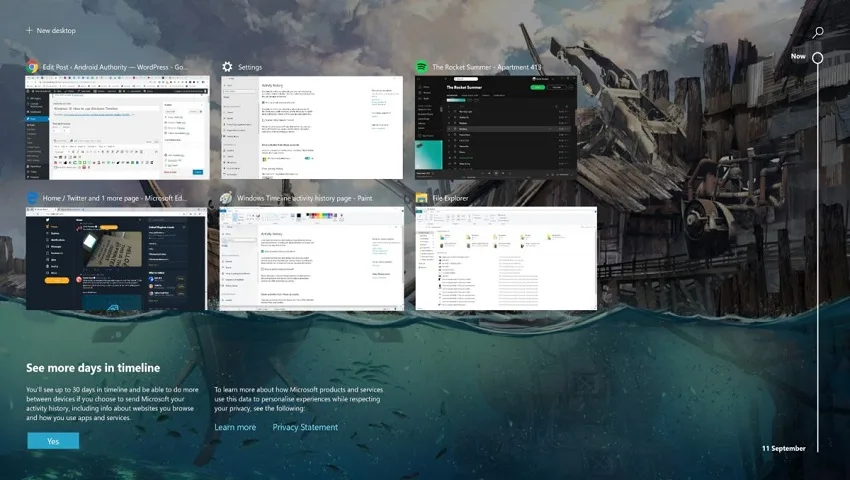Image resolution: width=850 pixels, height=480 pixels.
Task: Click the Paint icon beside Windows Timeline title
Action: coord(226,198)
